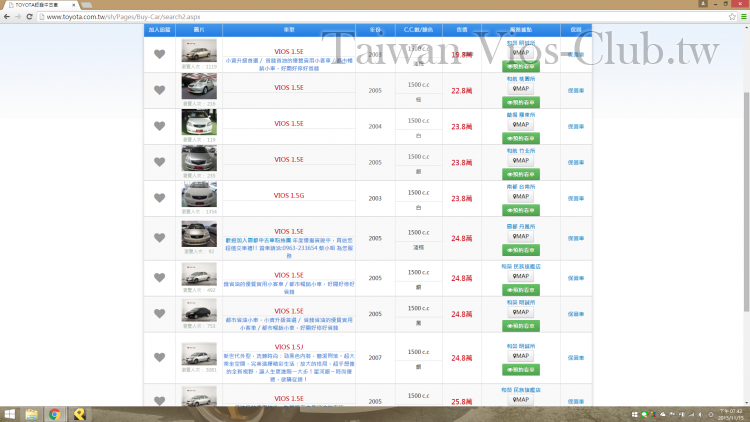
Task: Click the 年份 column header
Action: point(375,30)
